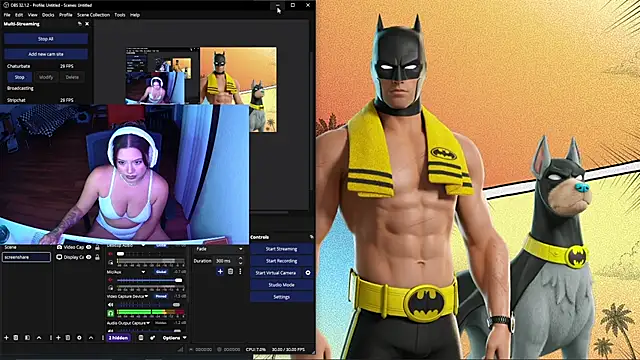The height and width of the screenshot is (360, 640).
Task: Open the Help menu
Action: pyautogui.click(x=135, y=15)
